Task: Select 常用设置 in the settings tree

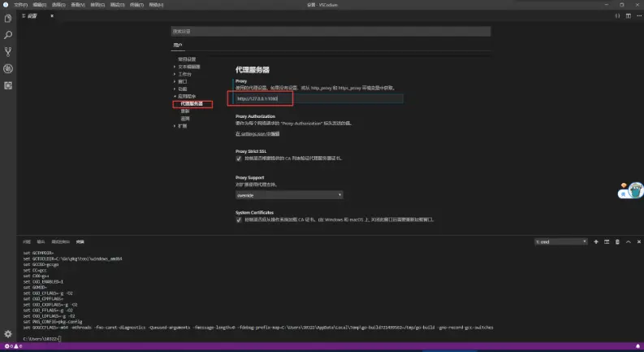Action: point(187,59)
